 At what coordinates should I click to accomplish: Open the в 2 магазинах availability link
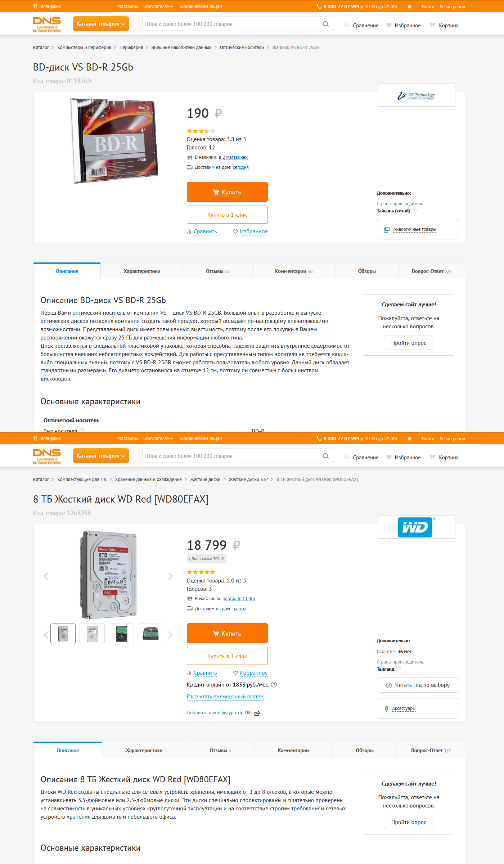(233, 157)
